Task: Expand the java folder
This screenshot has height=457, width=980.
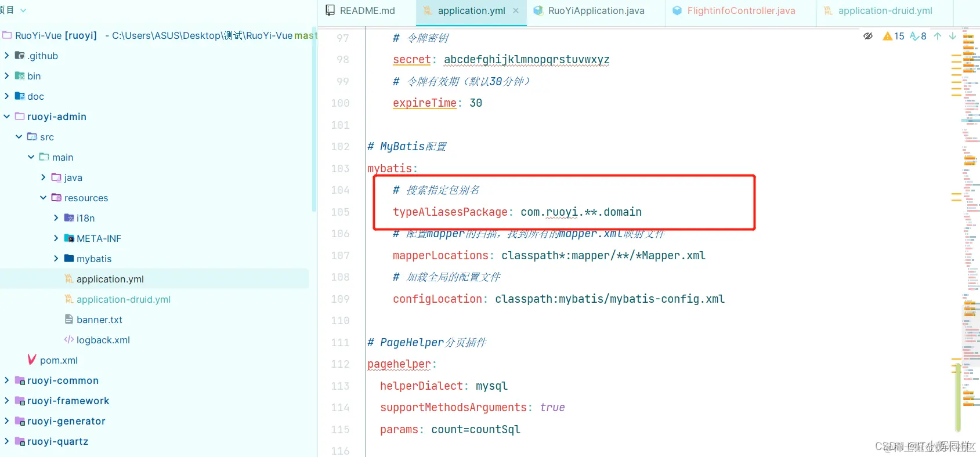Action: [44, 177]
